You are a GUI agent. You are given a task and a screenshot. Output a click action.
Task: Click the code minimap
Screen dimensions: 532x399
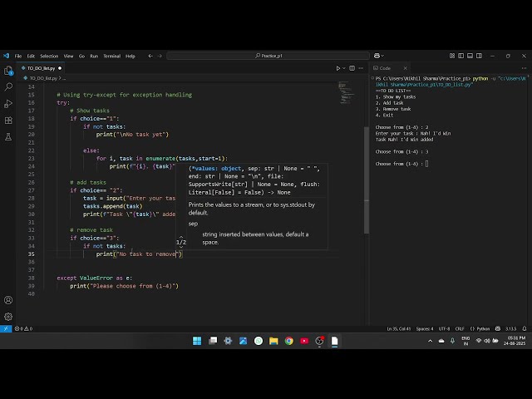click(x=347, y=92)
